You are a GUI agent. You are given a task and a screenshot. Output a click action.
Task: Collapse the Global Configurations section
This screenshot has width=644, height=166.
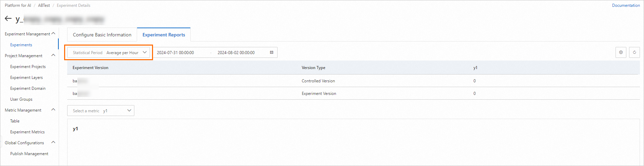53,143
